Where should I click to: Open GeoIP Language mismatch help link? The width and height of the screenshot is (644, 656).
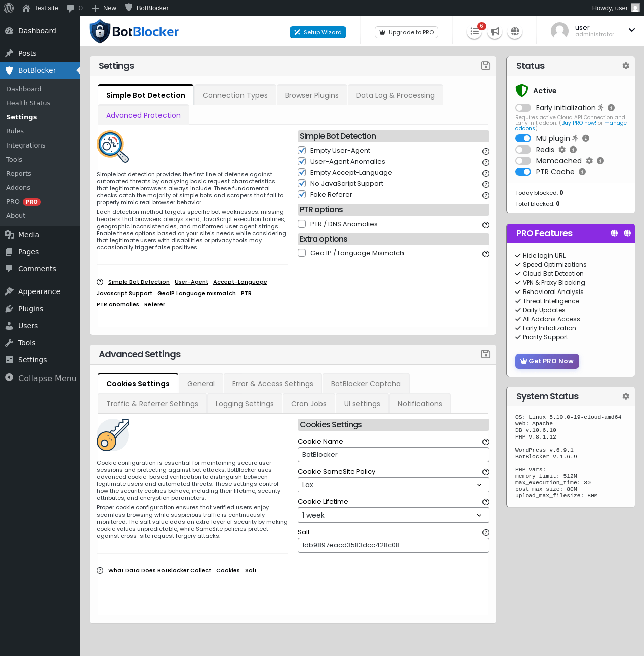point(197,293)
